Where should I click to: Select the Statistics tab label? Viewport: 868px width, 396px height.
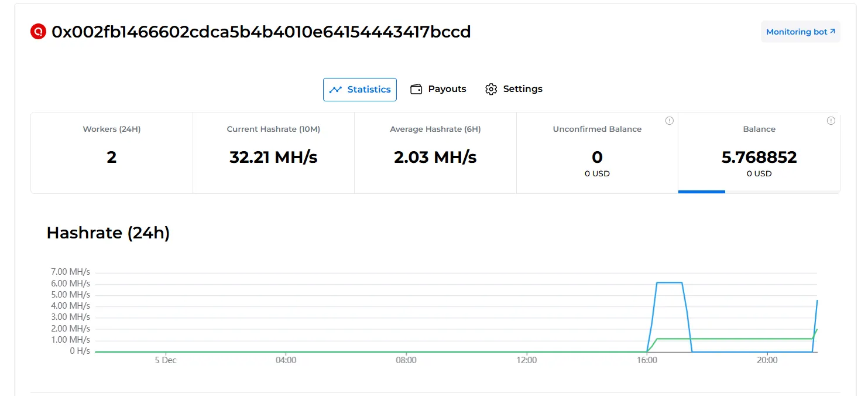click(369, 90)
